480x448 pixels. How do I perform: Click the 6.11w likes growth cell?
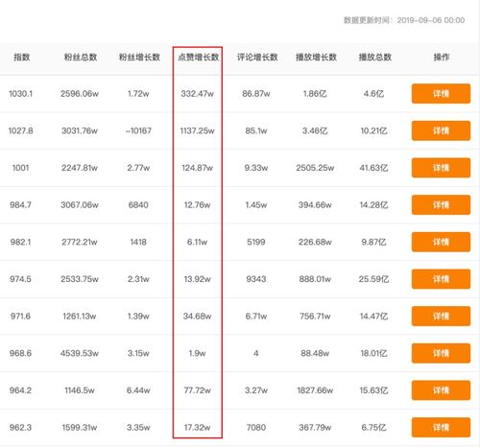(x=197, y=242)
